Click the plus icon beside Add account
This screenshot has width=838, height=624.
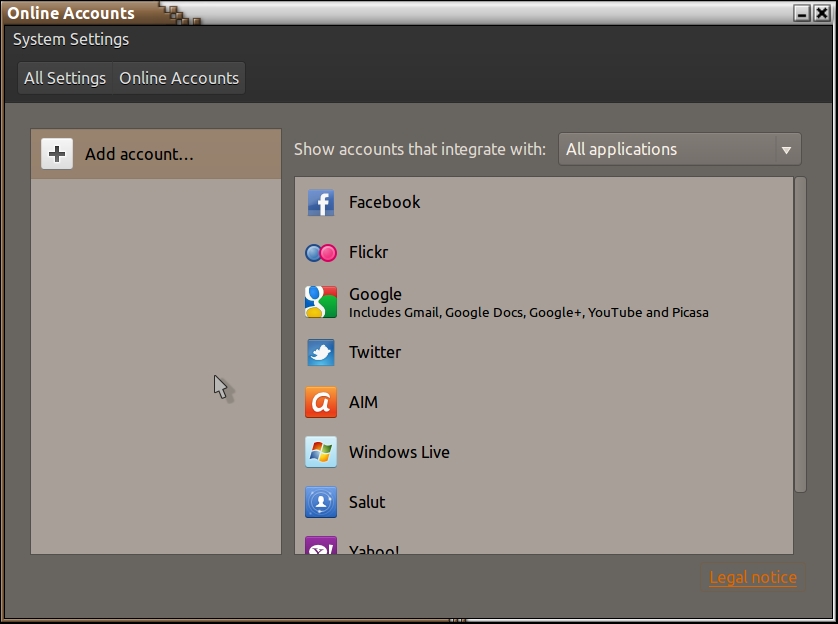[x=57, y=154]
